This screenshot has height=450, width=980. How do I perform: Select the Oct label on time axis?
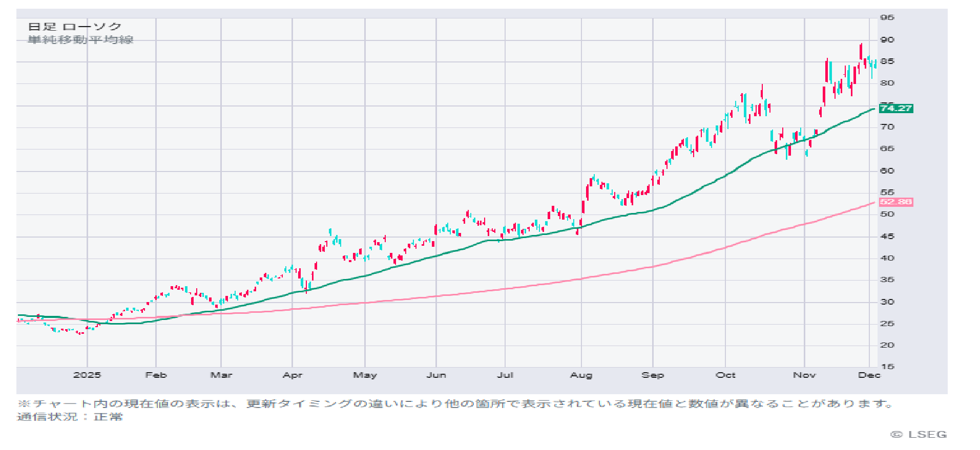pyautogui.click(x=725, y=375)
